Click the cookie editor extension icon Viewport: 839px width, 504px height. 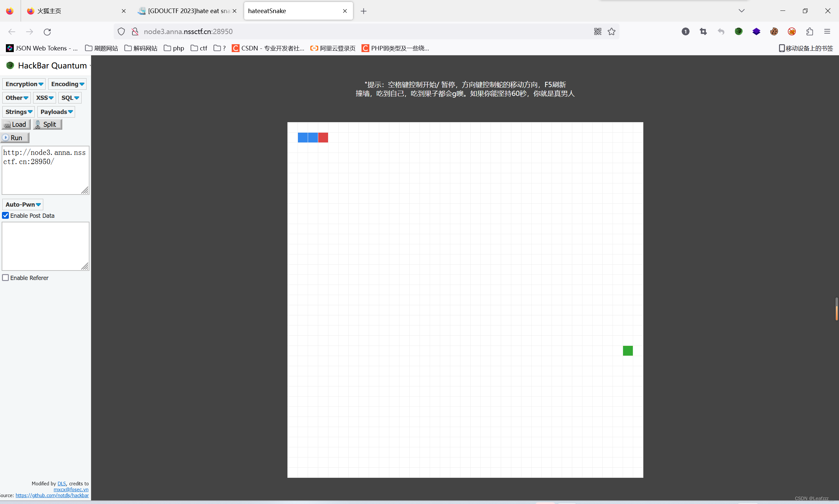click(774, 31)
